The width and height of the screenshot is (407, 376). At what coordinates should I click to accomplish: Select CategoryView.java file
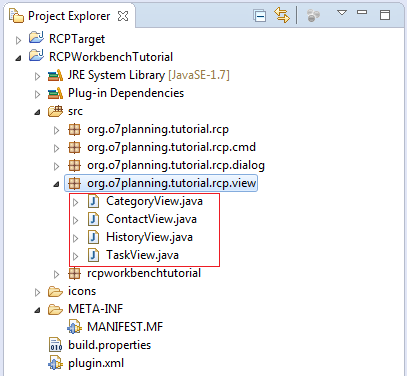pyautogui.click(x=154, y=201)
